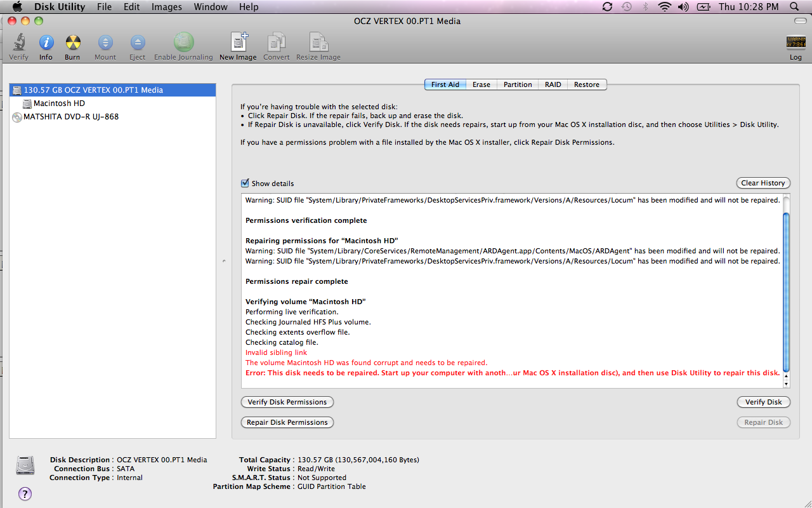The width and height of the screenshot is (812, 508).
Task: Open the Info toolbar icon
Action: [46, 43]
